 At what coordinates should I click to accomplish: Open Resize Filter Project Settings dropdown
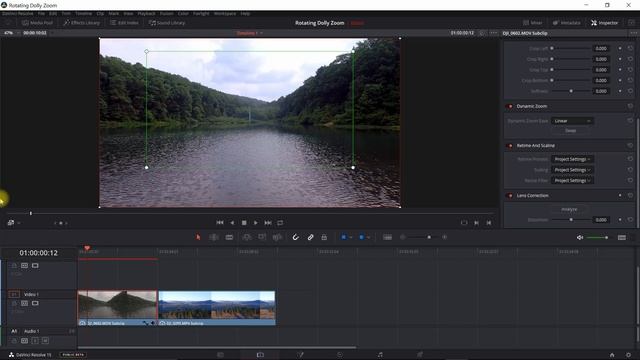point(572,180)
